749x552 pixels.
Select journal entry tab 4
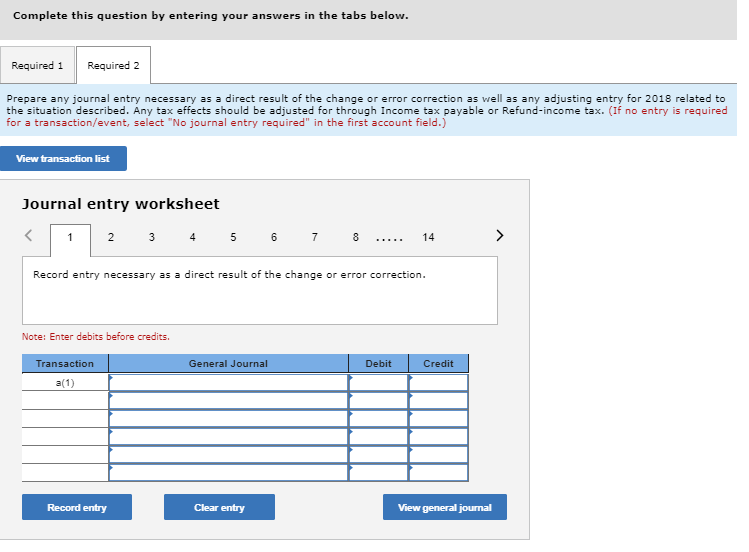(193, 237)
